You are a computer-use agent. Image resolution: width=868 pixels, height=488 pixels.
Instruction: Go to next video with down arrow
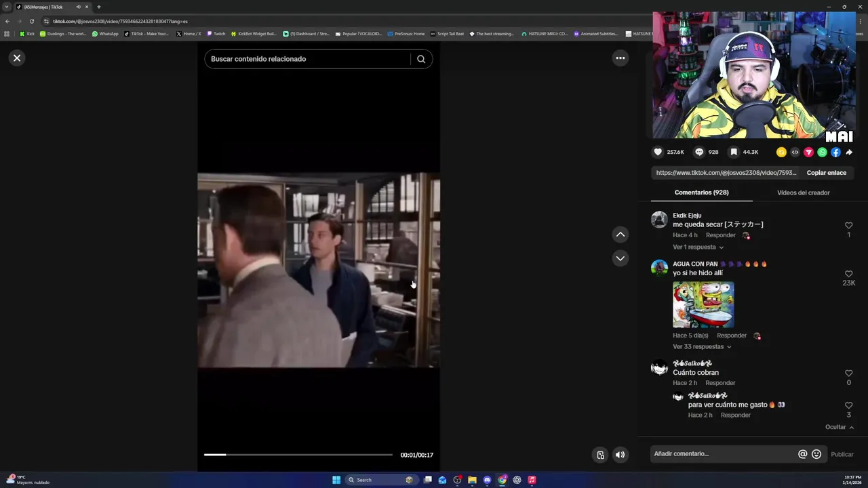(620, 258)
